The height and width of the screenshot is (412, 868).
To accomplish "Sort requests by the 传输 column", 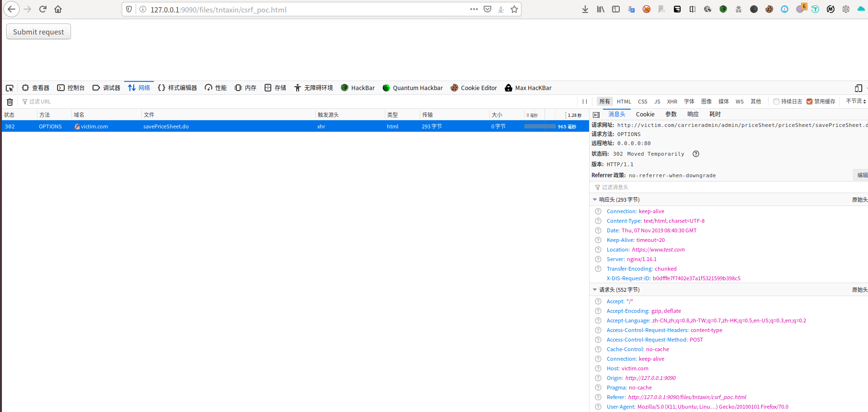I will pos(454,115).
